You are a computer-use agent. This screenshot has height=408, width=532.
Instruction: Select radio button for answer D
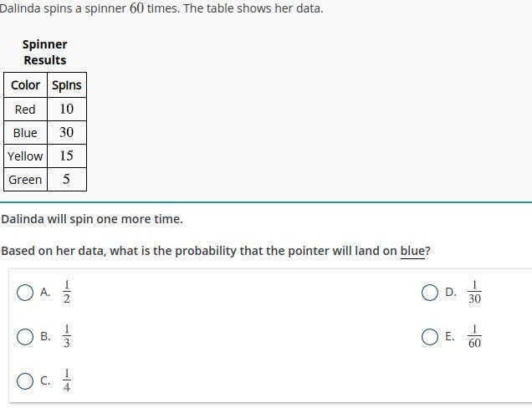[430, 293]
